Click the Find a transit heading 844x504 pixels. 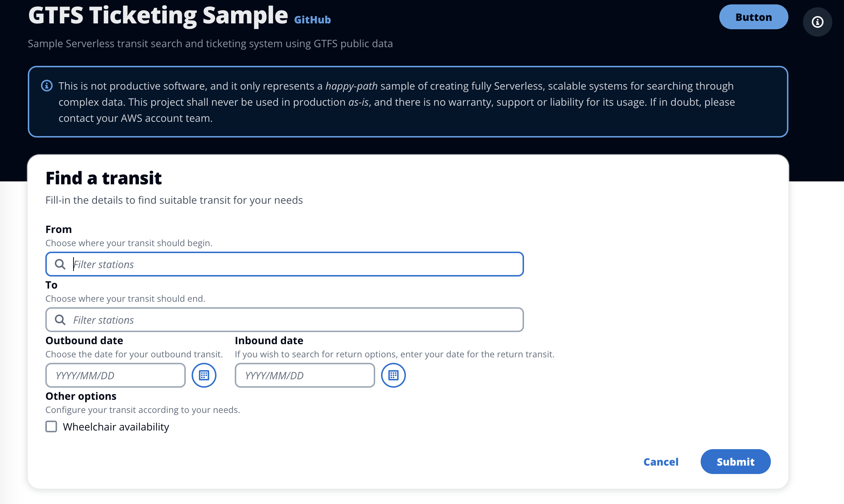click(x=103, y=178)
